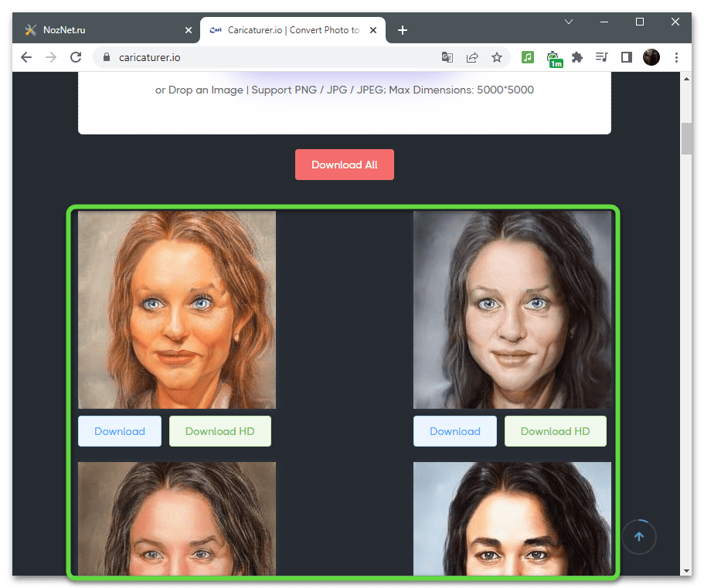Go back to the previous page
Viewport: 704px width, 588px height.
click(x=26, y=57)
